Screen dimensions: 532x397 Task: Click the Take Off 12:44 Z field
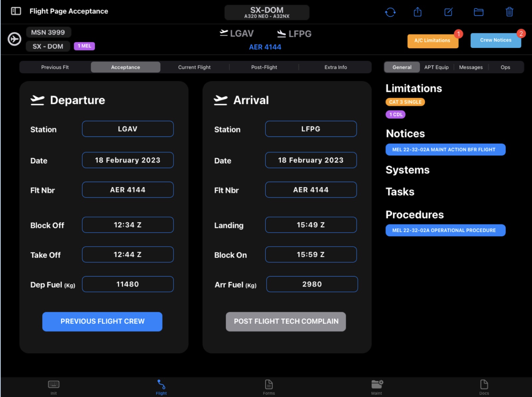[x=128, y=255]
